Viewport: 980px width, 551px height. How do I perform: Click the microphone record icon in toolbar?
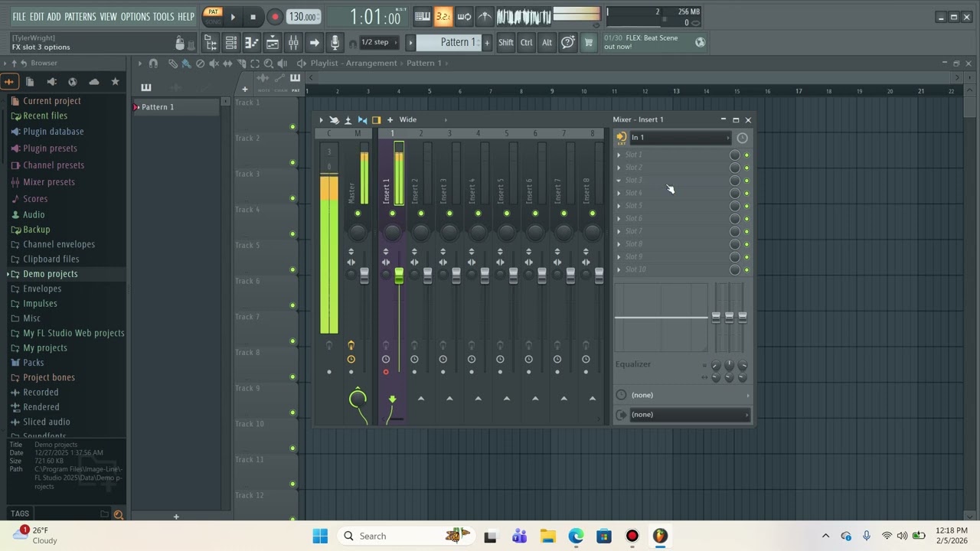(335, 43)
